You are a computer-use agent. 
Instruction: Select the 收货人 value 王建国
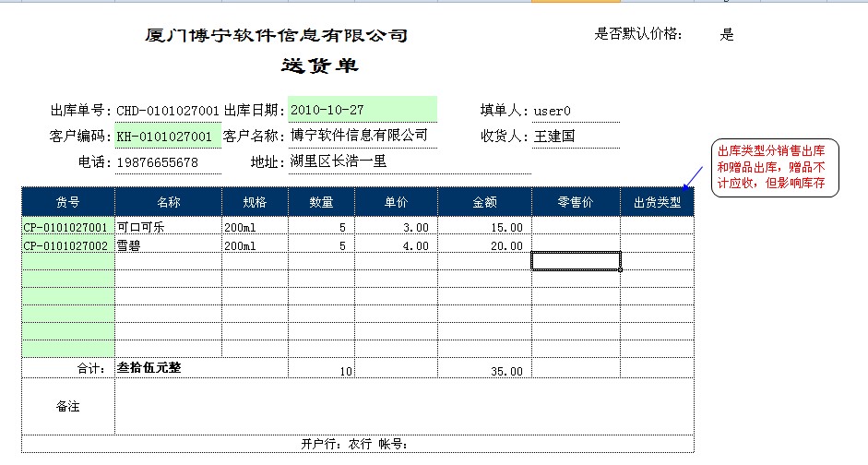point(554,137)
